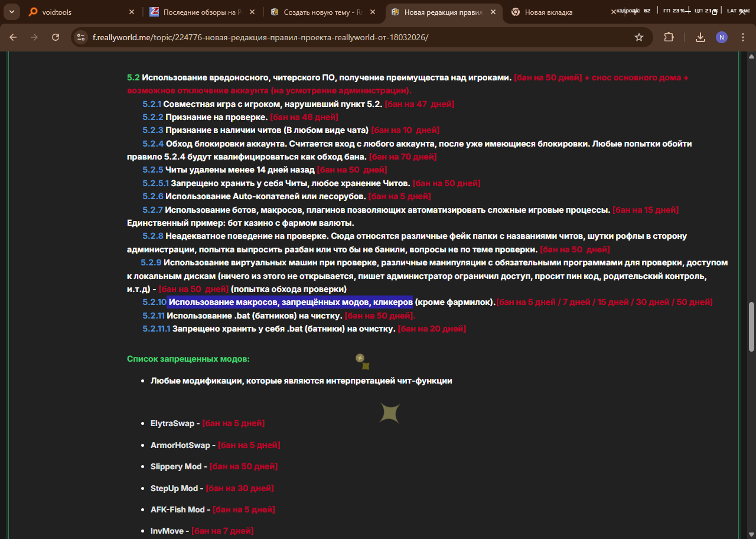The width and height of the screenshot is (756, 539).
Task: Click the page's vertical scrollbar thumb
Action: (751, 326)
